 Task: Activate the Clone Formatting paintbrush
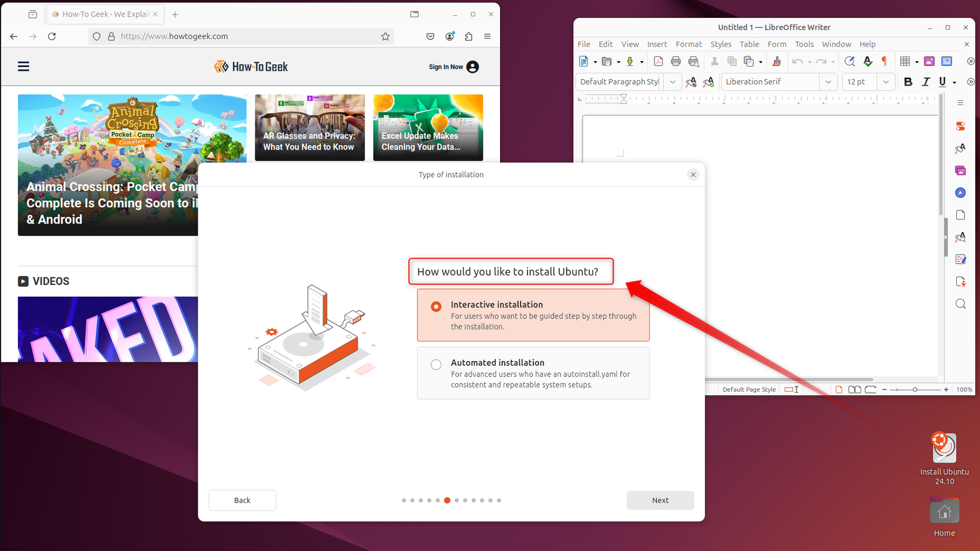pyautogui.click(x=777, y=61)
